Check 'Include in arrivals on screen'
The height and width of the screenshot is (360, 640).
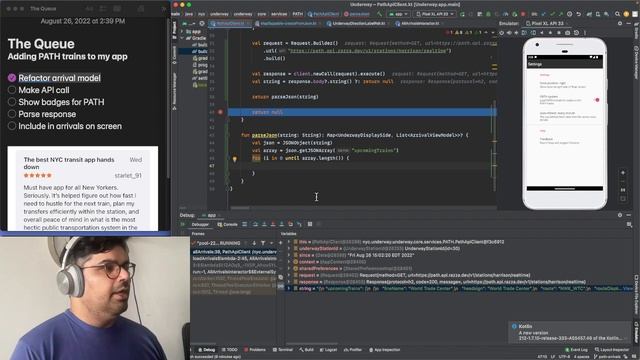click(x=12, y=126)
